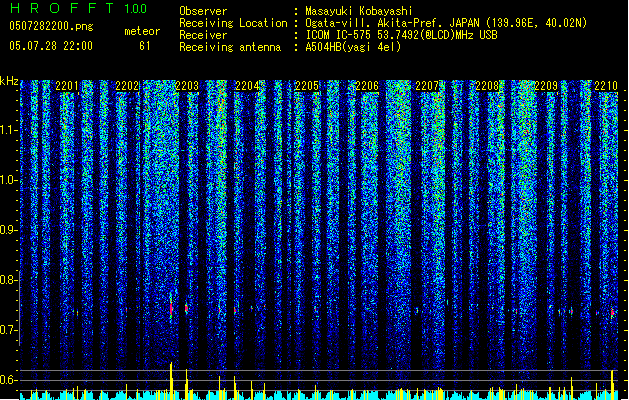This screenshot has width=629, height=400.
Task: Click the 2205 time marker
Action: pyautogui.click(x=307, y=86)
